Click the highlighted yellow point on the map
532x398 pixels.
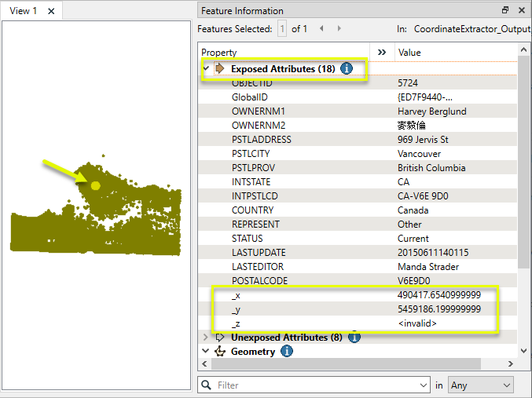(x=95, y=186)
